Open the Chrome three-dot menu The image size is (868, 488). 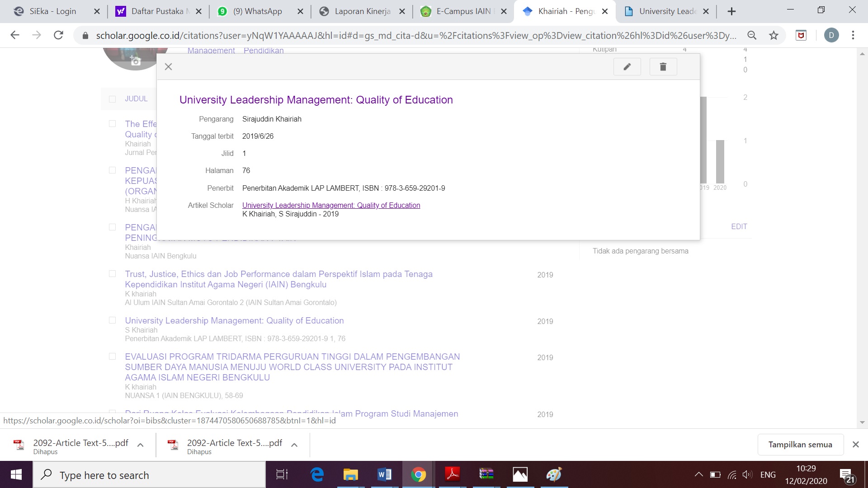coord(853,35)
